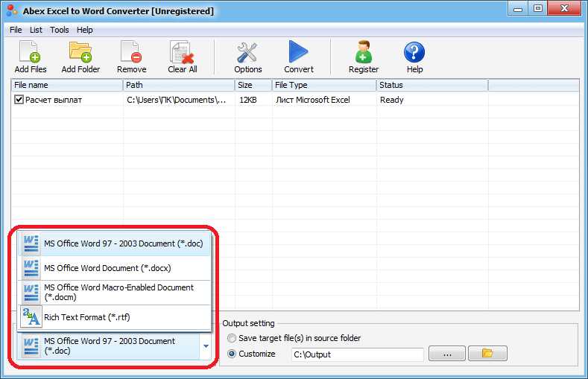This screenshot has width=588, height=379.
Task: Select the 'Расчет выплат' file name text
Action: 54,100
